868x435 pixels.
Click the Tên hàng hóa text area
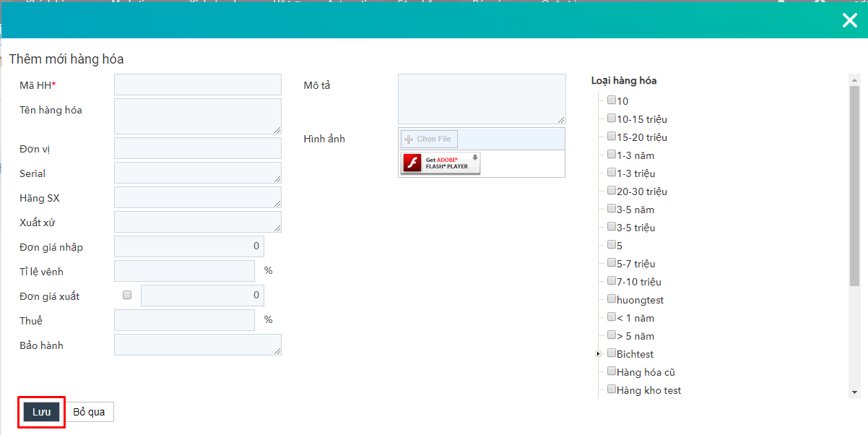point(198,116)
